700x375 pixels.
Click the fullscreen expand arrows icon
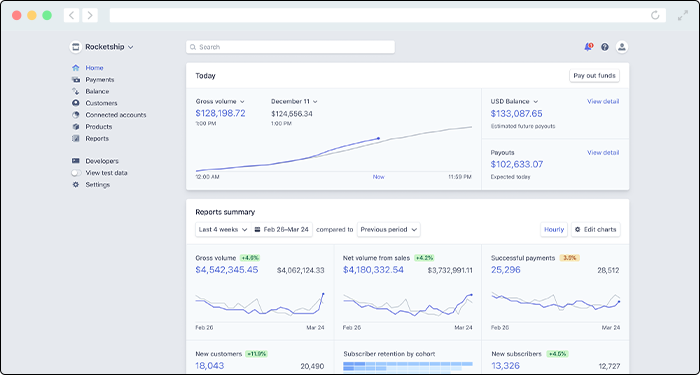pyautogui.click(x=683, y=16)
